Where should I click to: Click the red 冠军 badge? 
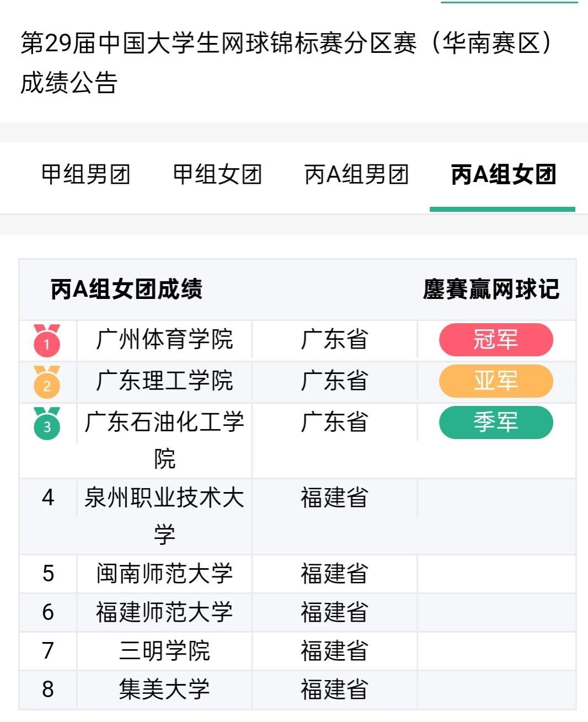496,340
